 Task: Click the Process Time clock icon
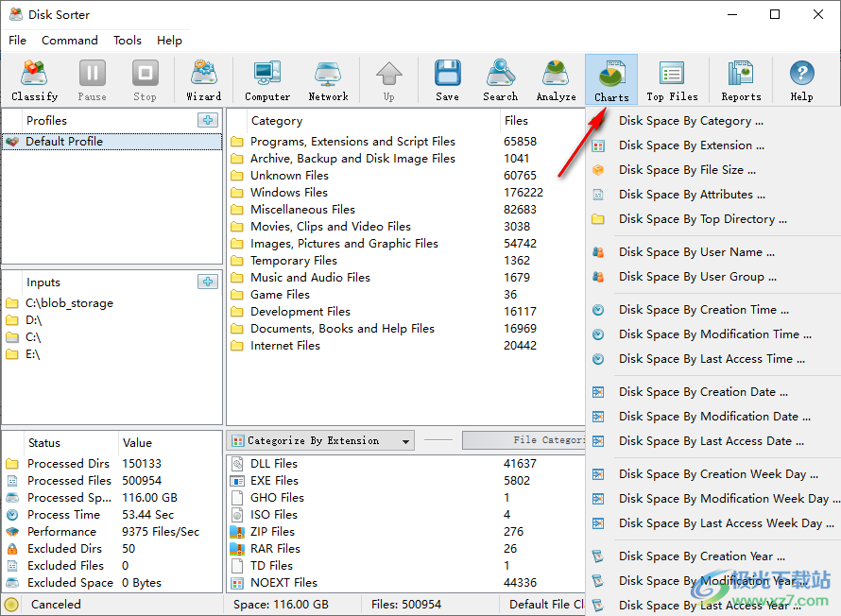click(x=12, y=515)
